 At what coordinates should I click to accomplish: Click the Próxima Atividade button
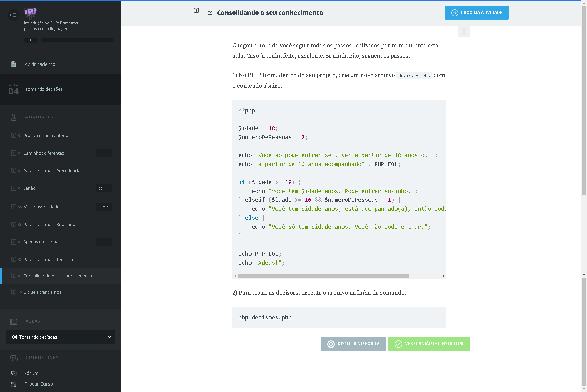(x=476, y=13)
